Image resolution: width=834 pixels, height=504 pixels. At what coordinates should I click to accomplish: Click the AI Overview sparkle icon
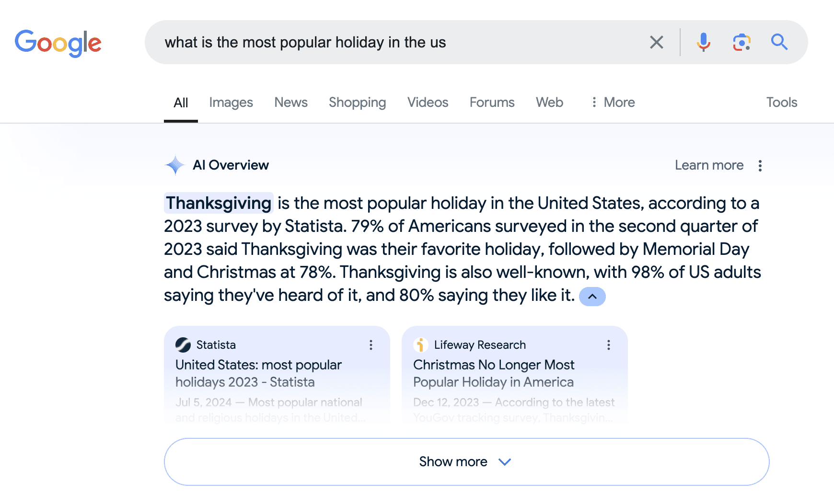coord(175,165)
